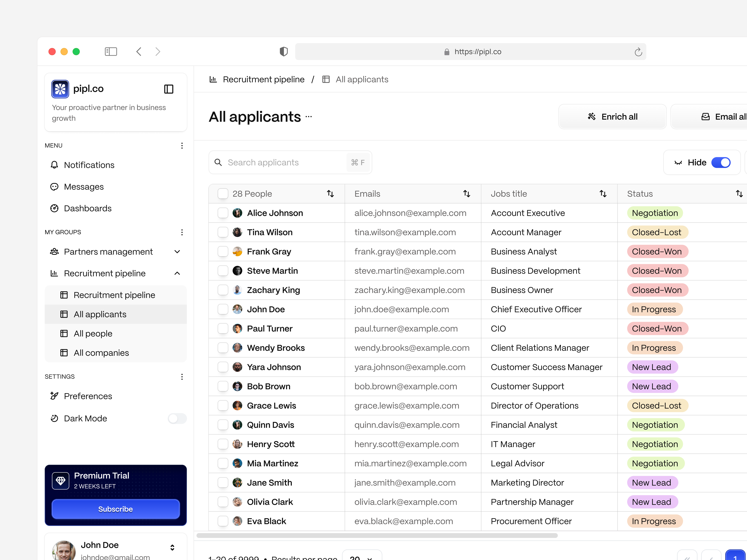Sort the 28 People column
Image resolution: width=747 pixels, height=560 pixels.
(x=331, y=193)
